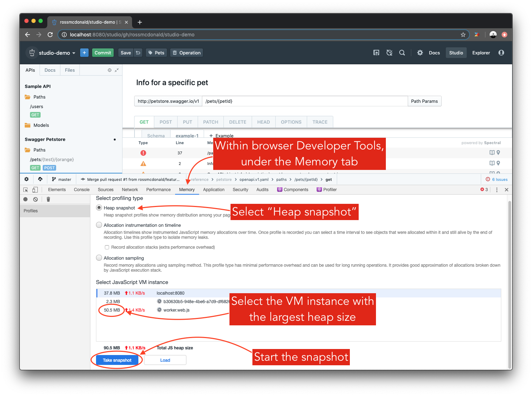This screenshot has height=396, width=532.
Task: Click the bottom bar settings gear icon
Action: 26,179
